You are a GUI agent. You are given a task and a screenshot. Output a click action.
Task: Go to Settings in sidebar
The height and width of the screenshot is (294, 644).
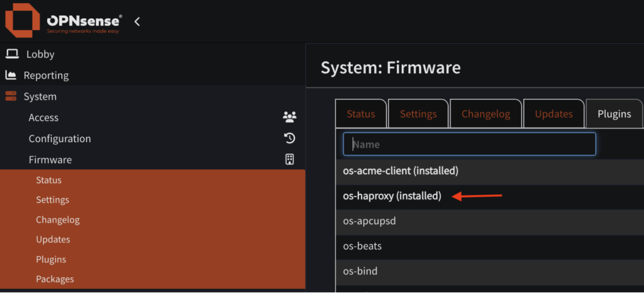(53, 200)
